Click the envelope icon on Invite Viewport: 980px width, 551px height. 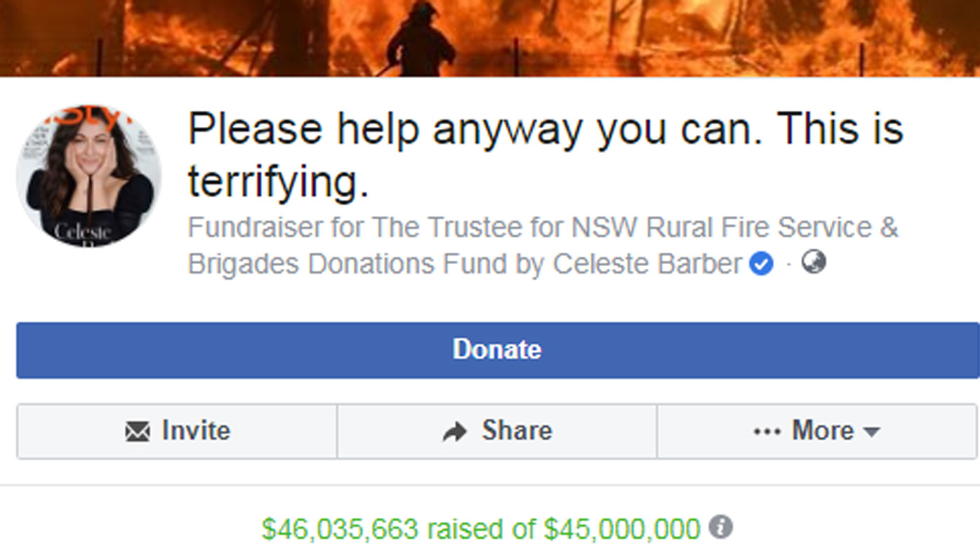tap(138, 432)
